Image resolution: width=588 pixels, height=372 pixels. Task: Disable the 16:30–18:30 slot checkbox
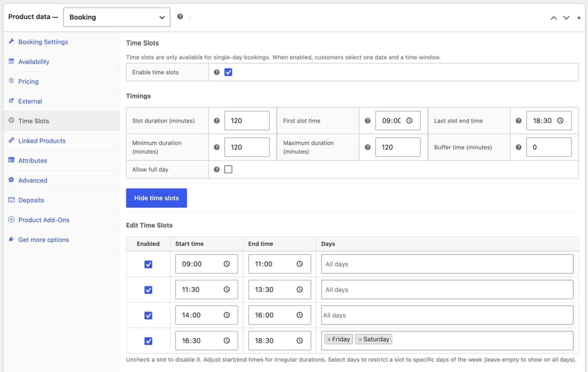[148, 341]
